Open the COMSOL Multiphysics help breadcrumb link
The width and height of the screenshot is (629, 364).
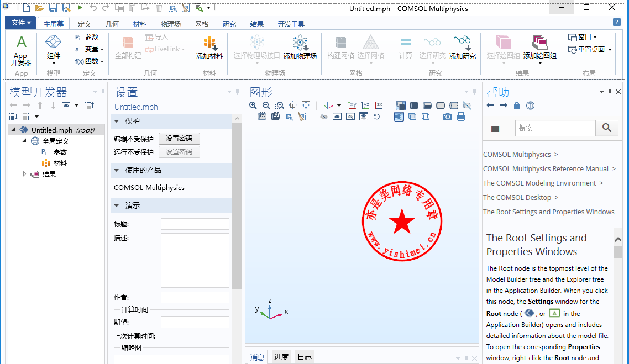coord(517,154)
